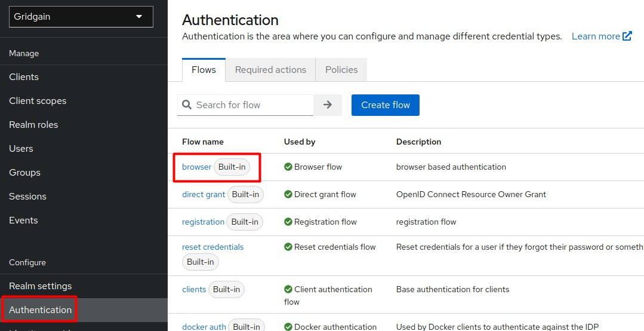Click the search arrow button

(x=327, y=105)
